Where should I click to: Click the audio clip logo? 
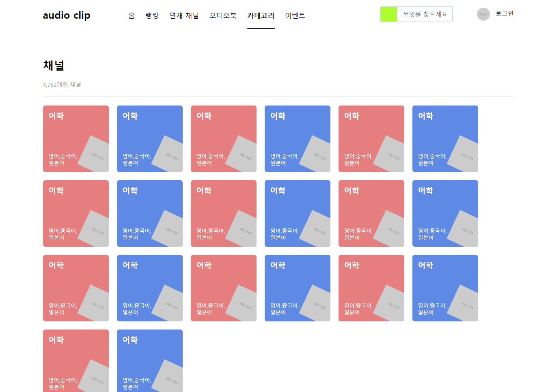(67, 15)
